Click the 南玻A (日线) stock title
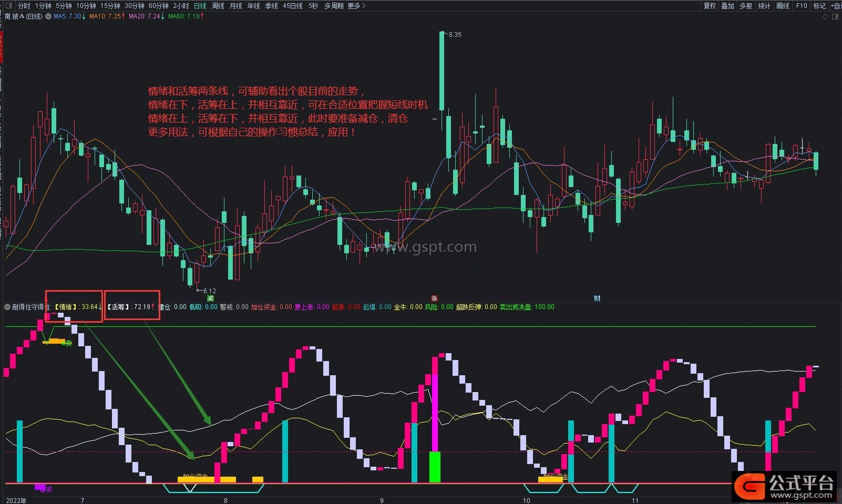The width and height of the screenshot is (842, 504). tap(24, 17)
